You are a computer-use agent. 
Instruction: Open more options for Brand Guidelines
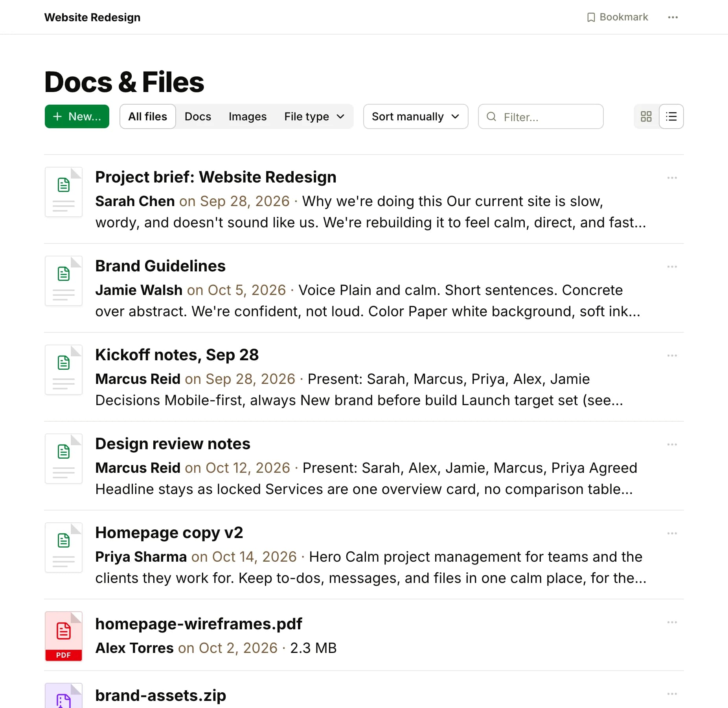[x=672, y=267]
